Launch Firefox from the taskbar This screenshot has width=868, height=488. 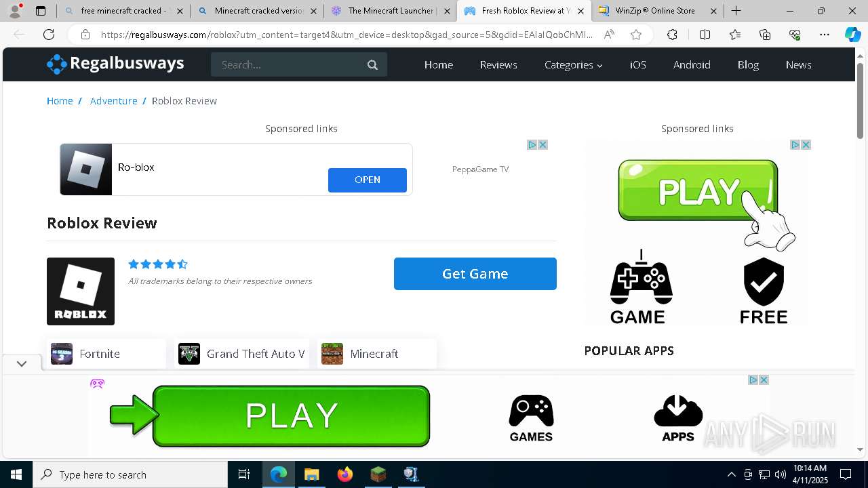(344, 474)
